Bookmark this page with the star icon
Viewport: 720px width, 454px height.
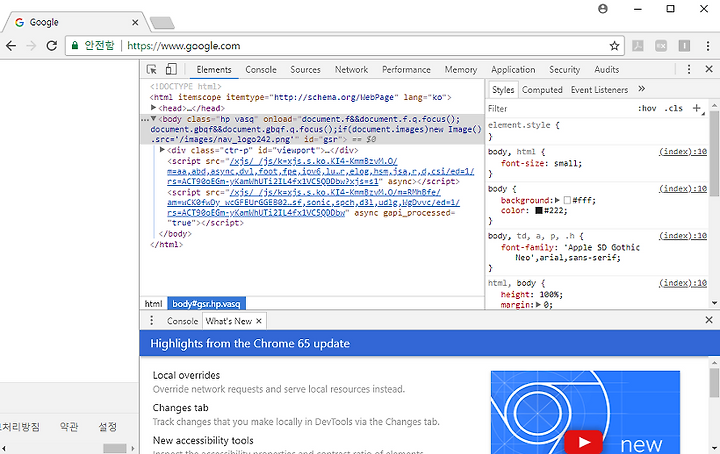614,45
